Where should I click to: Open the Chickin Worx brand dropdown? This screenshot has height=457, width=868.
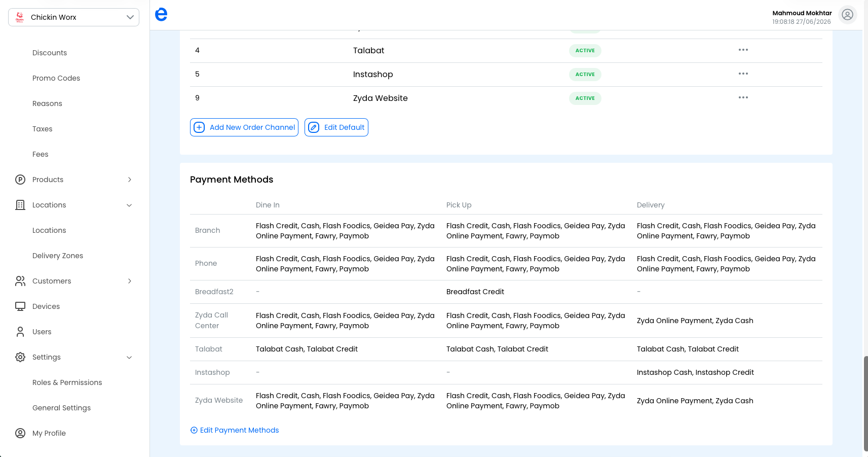click(73, 17)
